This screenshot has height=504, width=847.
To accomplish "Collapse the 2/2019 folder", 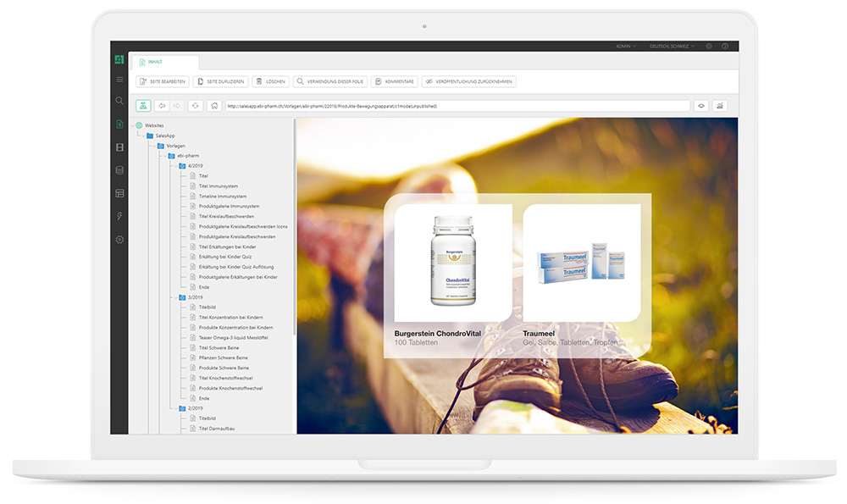I will (x=176, y=408).
